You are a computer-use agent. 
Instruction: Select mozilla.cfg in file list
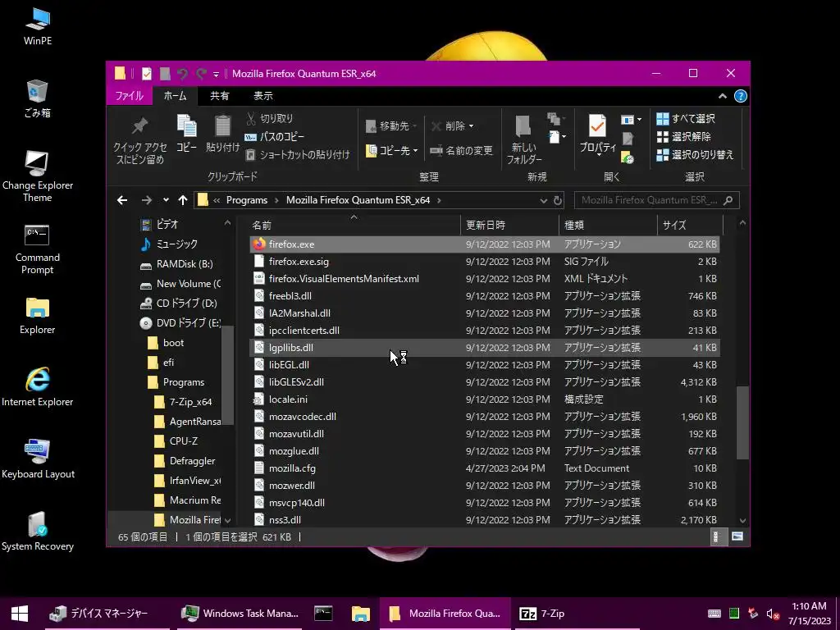[485, 468]
